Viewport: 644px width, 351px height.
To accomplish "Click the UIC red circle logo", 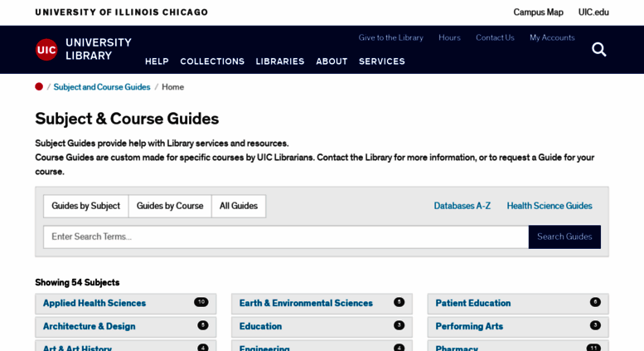I will (46, 50).
